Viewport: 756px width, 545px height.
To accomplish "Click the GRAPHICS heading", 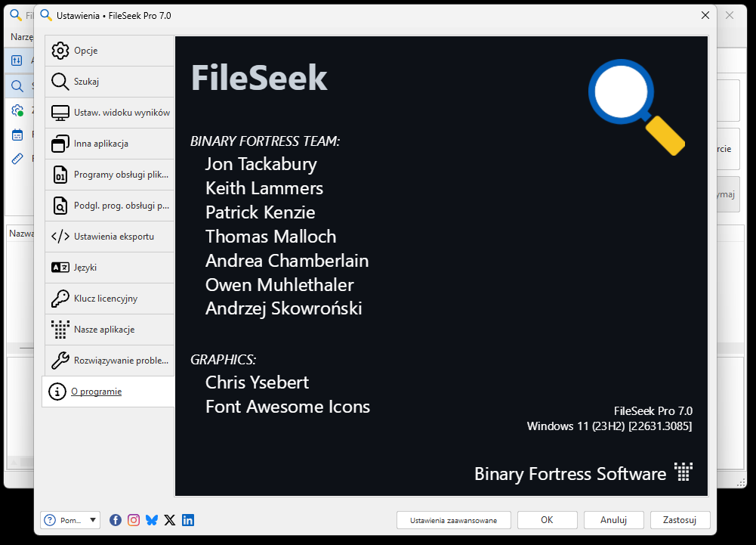I will pos(224,360).
